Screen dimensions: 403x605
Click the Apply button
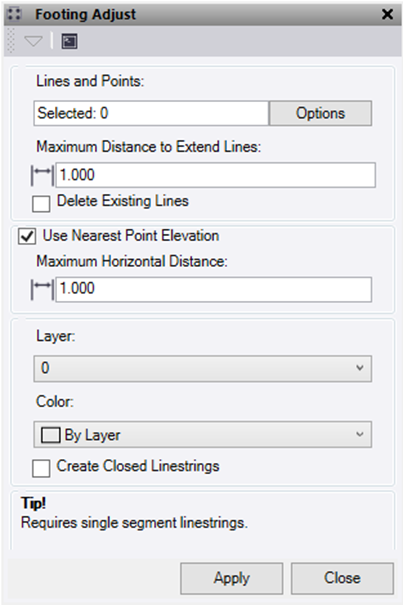coord(232,578)
